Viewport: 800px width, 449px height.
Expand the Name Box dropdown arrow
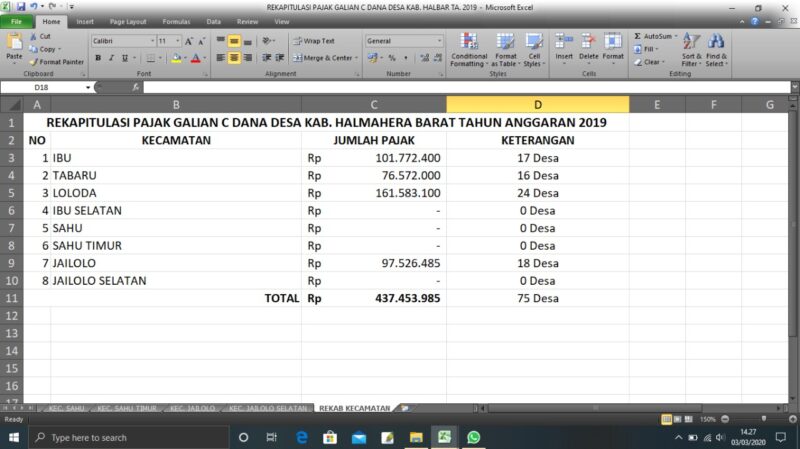coord(88,88)
